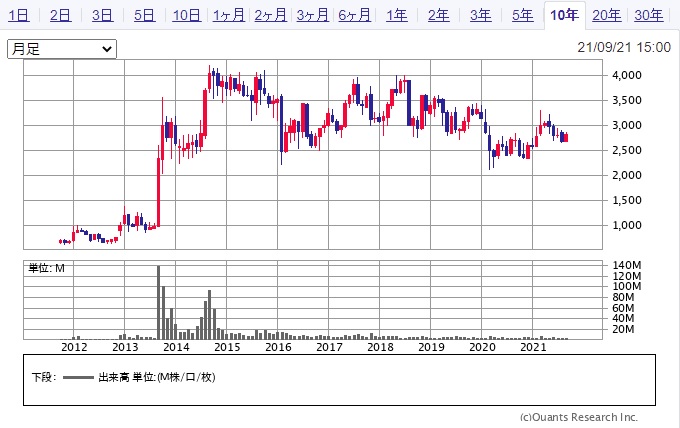
Task: Click the 2020 year axis label
Action: [482, 347]
